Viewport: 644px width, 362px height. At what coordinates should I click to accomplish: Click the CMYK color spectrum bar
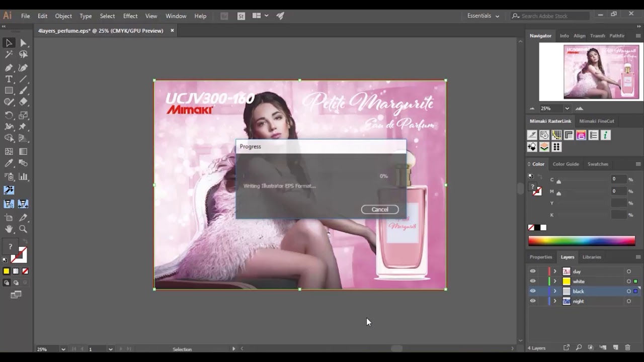(x=582, y=241)
